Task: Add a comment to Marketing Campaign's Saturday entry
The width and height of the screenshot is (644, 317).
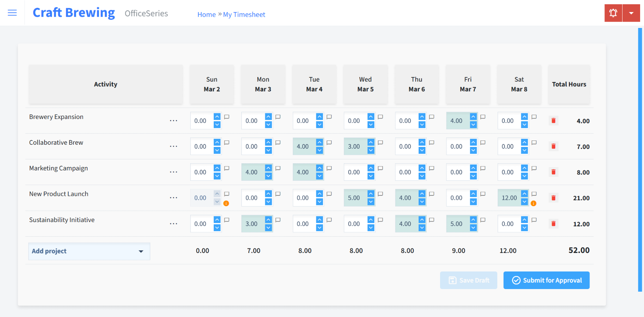Action: coord(534,168)
